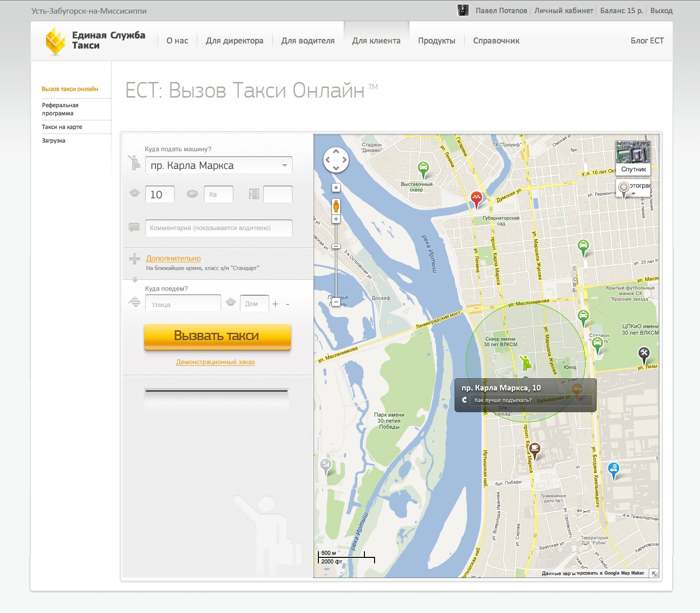Viewport: 700px width, 613px height.
Task: Click the Усть-Забугорск-на-Миссисипи city name
Action: pyautogui.click(x=89, y=11)
